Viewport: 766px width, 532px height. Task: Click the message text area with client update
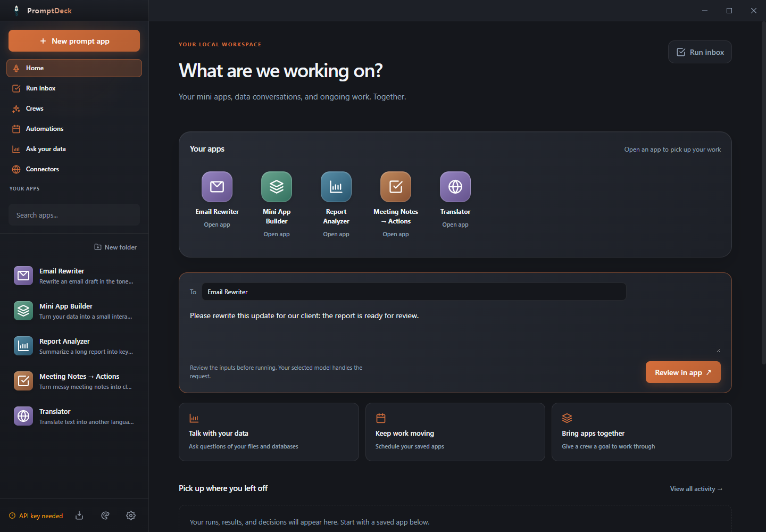[x=455, y=331]
